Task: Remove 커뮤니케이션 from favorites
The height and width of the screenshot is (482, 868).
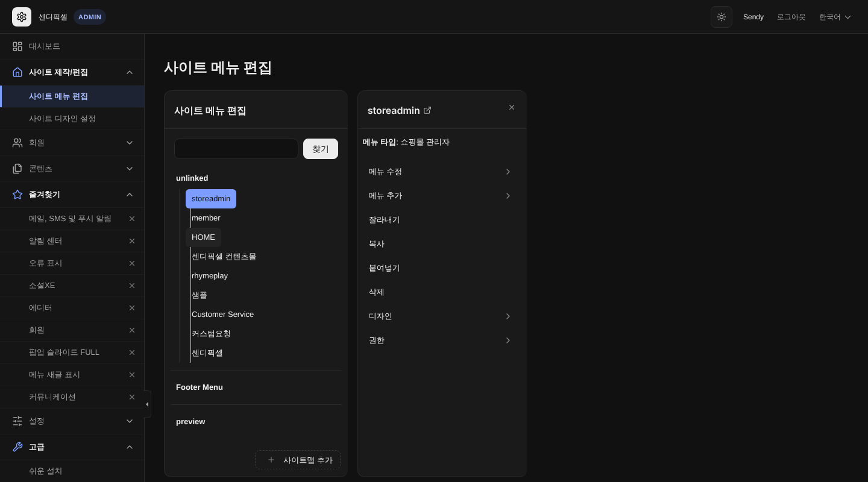Action: tap(132, 397)
